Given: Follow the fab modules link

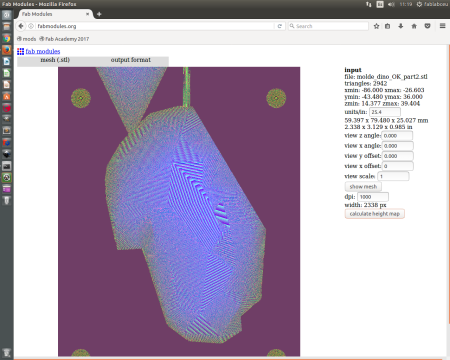Looking at the screenshot, I should [x=43, y=51].
